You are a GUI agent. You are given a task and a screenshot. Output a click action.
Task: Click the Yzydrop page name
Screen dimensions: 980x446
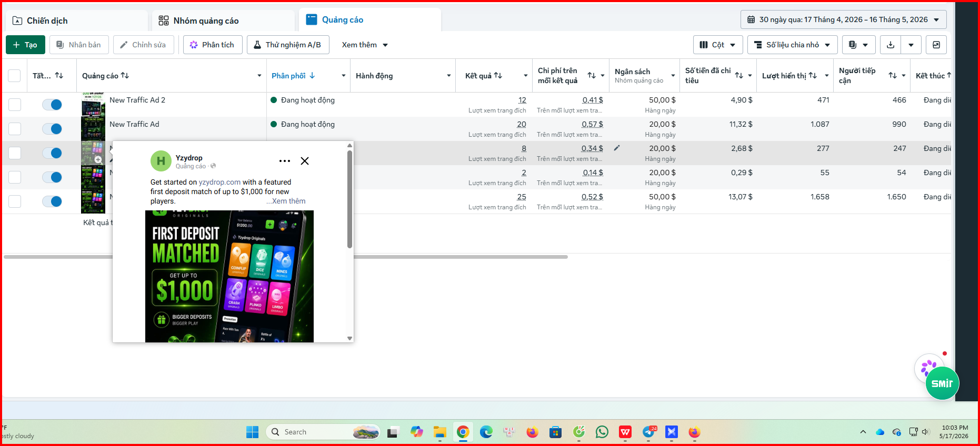189,158
